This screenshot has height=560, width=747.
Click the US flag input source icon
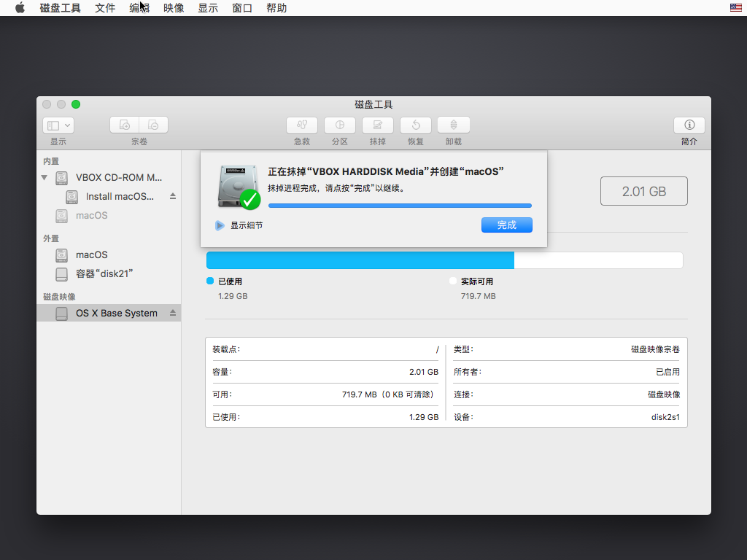point(735,7)
